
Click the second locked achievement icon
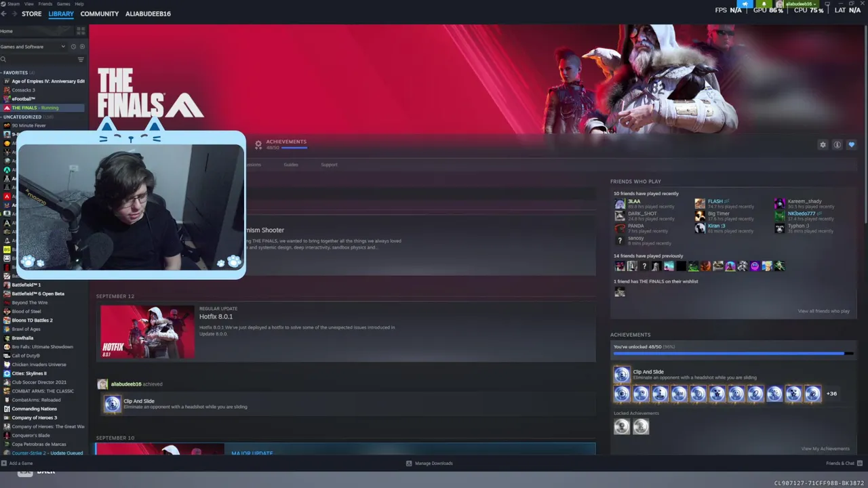pos(641,426)
